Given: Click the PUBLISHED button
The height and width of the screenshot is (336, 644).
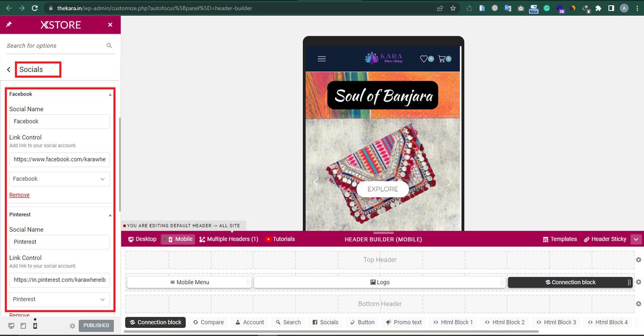Looking at the screenshot, I should click(x=96, y=325).
